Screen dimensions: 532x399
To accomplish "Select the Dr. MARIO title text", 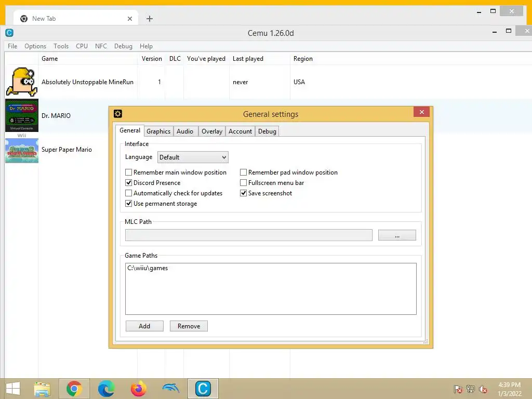I will pos(56,116).
